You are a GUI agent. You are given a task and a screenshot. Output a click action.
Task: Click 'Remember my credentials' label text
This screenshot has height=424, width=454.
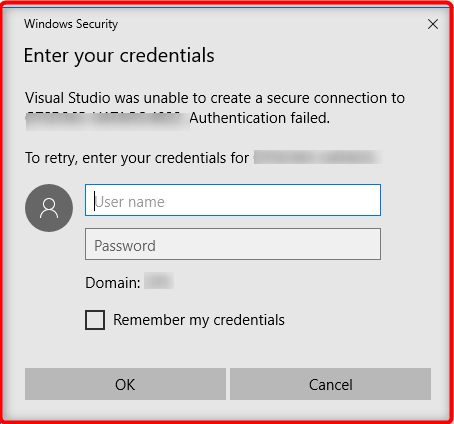[x=199, y=320]
